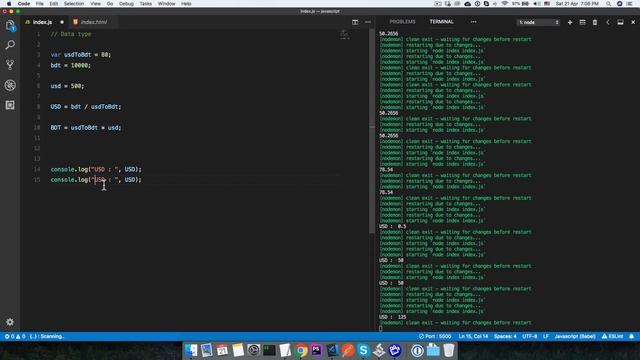
Task: Open the Window menu
Action: 166,4
